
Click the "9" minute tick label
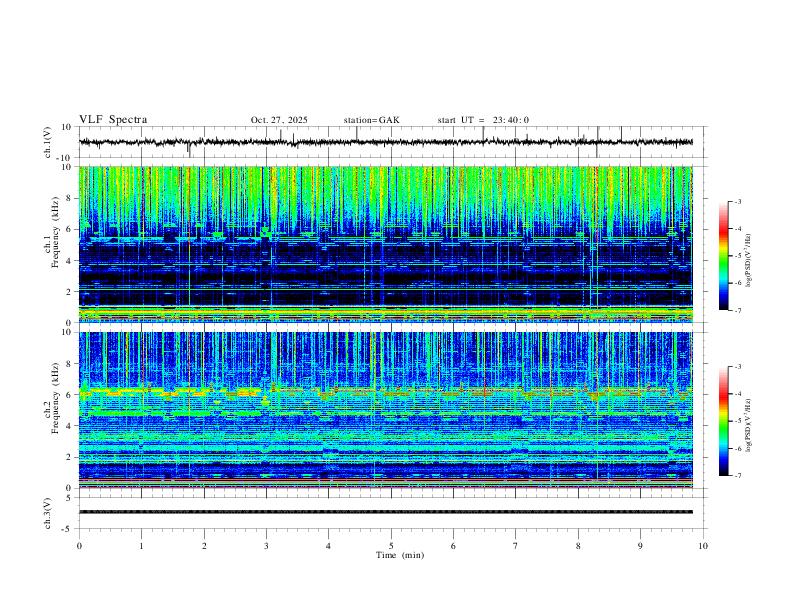(x=640, y=546)
